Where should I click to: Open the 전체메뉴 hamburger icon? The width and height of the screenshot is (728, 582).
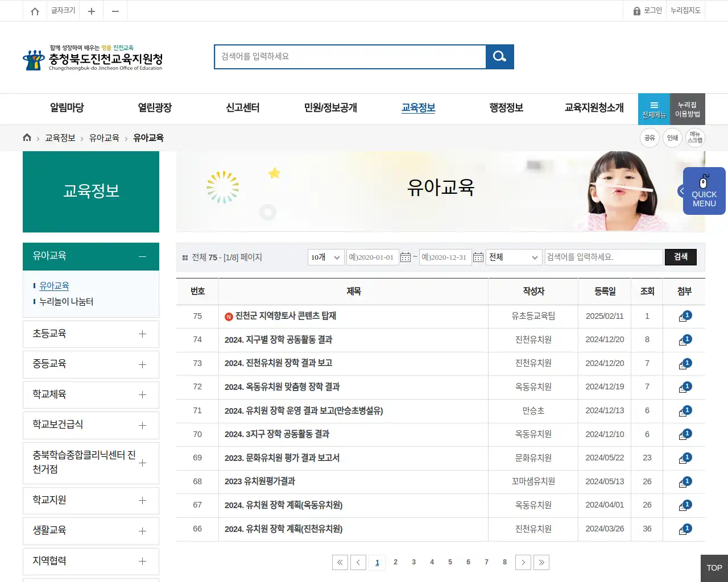(x=654, y=109)
